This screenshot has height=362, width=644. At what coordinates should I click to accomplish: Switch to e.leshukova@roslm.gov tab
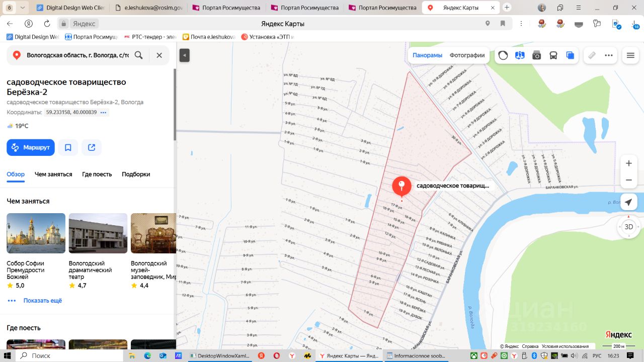point(148,8)
